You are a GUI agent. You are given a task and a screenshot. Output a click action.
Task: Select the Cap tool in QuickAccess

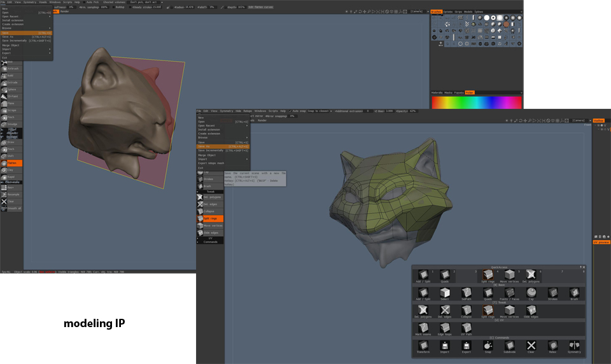pyautogui.click(x=531, y=293)
